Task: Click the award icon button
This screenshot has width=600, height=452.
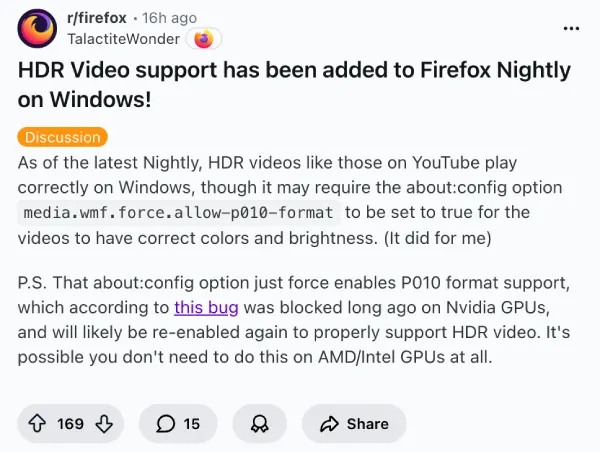Action: (257, 424)
